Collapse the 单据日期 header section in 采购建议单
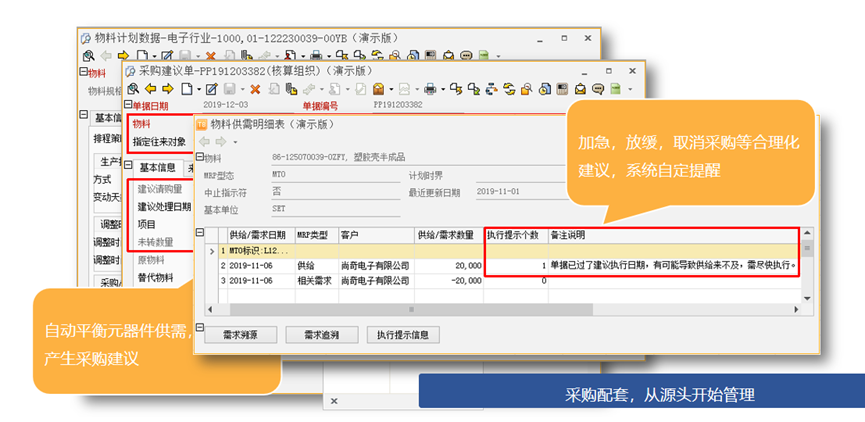 tap(128, 104)
